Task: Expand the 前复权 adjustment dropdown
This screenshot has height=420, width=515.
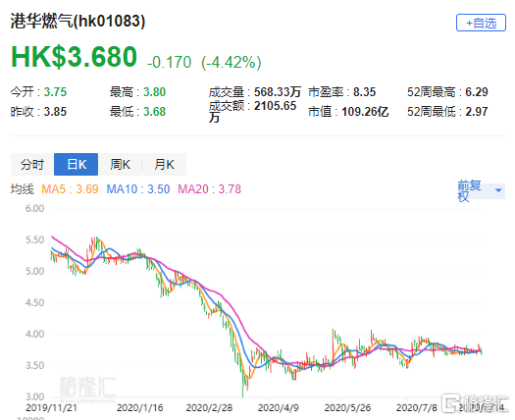Action: (481, 190)
